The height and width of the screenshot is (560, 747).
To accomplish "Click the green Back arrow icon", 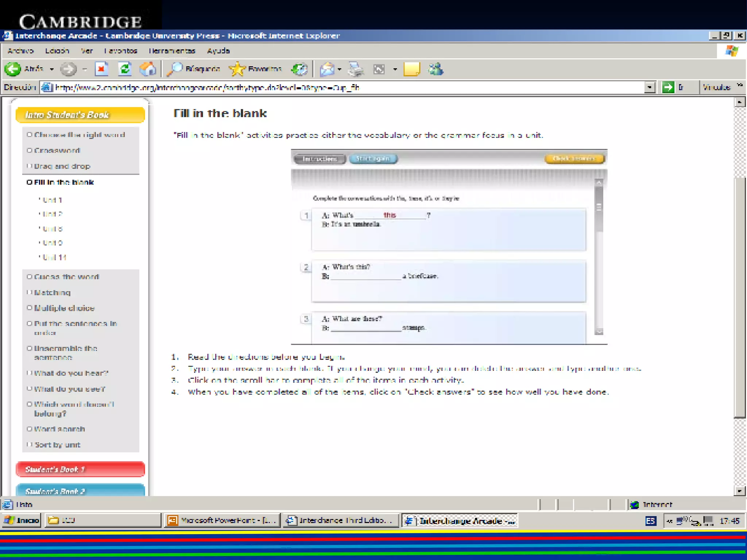I will (12, 69).
